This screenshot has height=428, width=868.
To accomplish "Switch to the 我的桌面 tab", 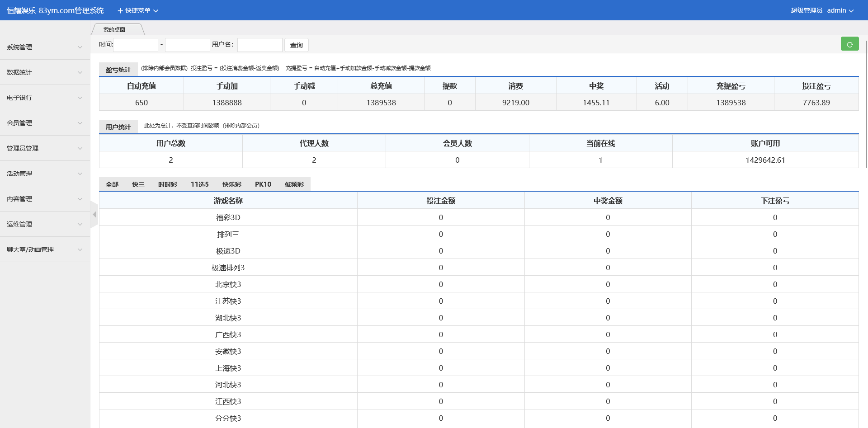I will coord(114,30).
